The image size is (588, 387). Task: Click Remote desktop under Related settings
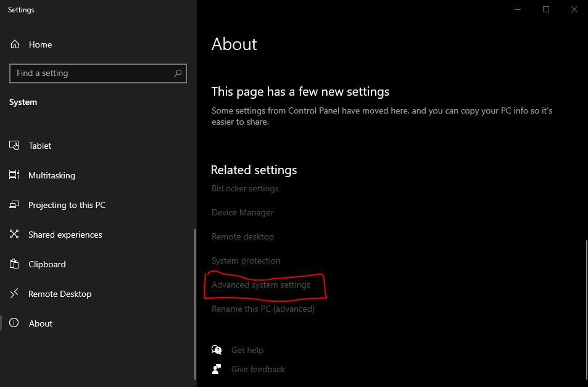point(242,236)
